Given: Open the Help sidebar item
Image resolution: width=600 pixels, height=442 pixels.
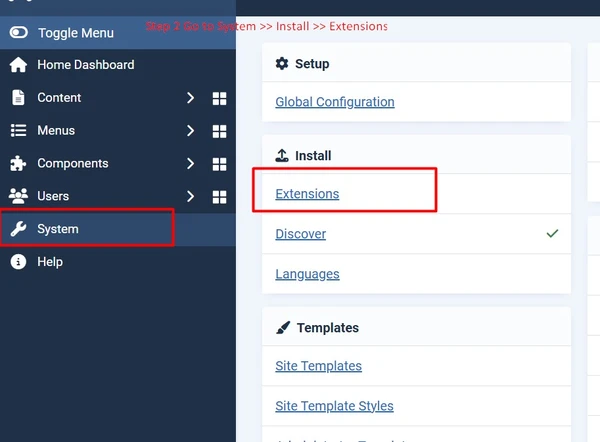Looking at the screenshot, I should 50,262.
